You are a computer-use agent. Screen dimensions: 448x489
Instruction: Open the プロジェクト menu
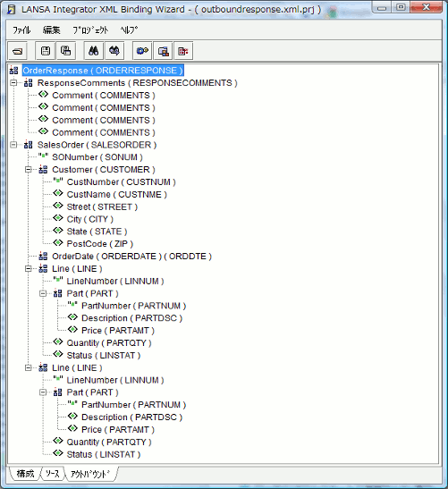tap(90, 30)
